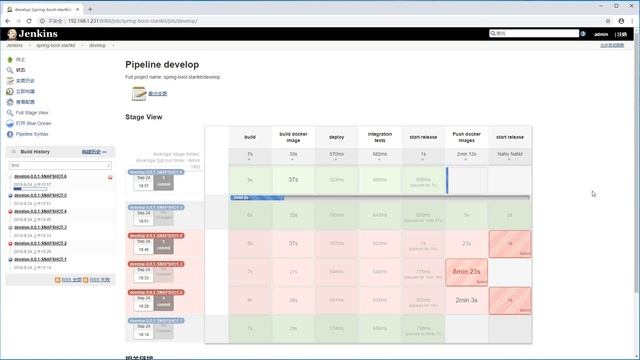
Task: Open build develop-0.0.1-SNAPSHOT.3 link
Action: (40, 227)
